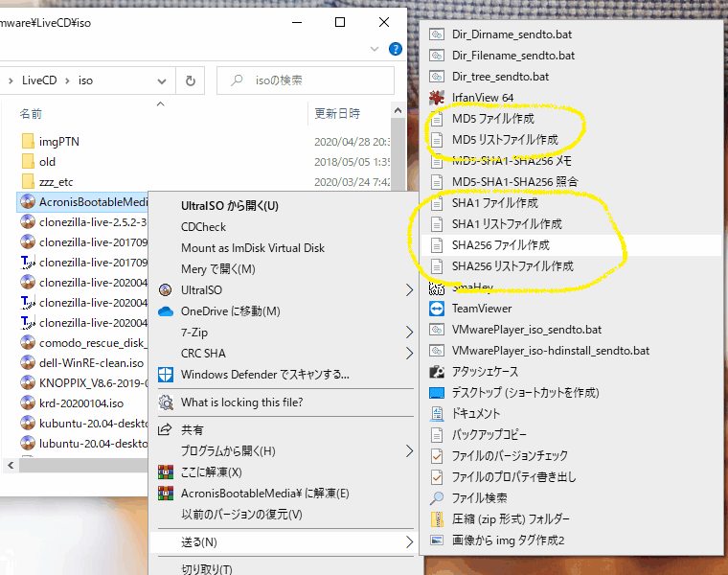The width and height of the screenshot is (728, 575).
Task: Click the ドキュメント document icon
Action: (x=437, y=413)
